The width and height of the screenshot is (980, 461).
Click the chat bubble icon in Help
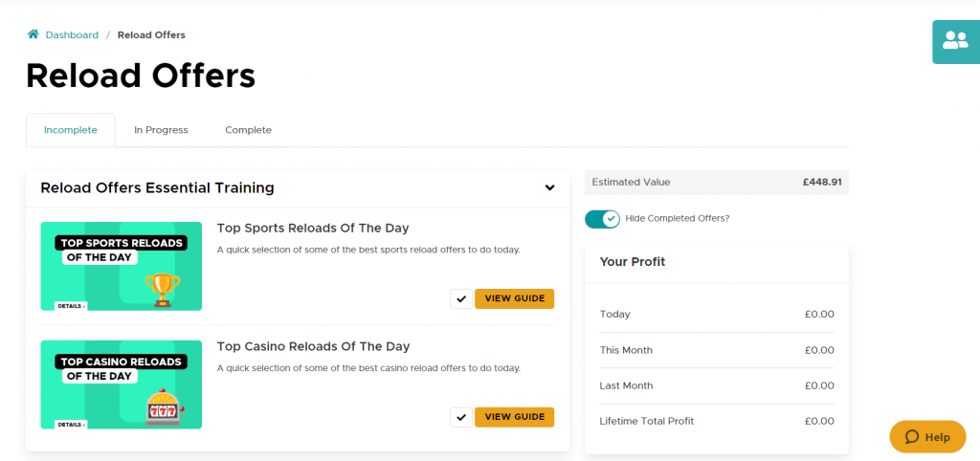coord(911,437)
